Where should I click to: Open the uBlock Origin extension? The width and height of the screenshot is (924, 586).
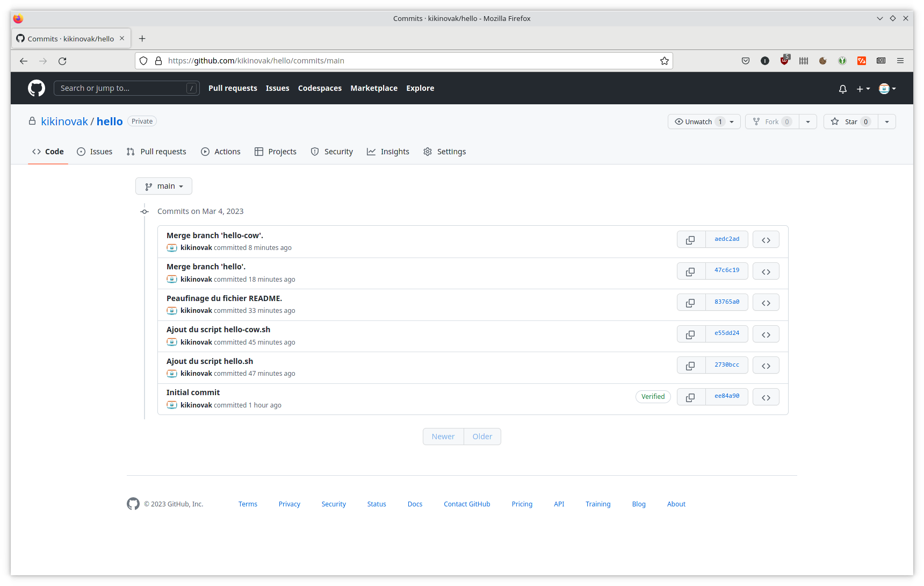click(x=785, y=60)
